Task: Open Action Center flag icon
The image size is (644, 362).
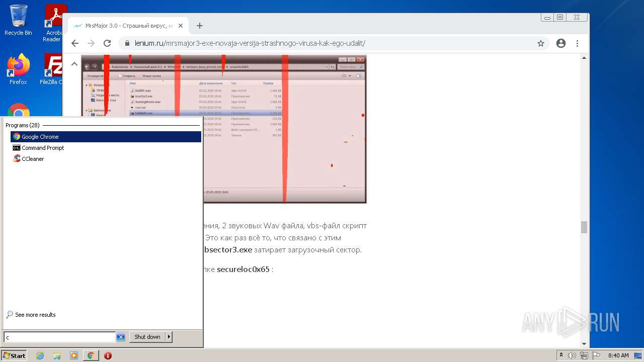Action: [596, 355]
